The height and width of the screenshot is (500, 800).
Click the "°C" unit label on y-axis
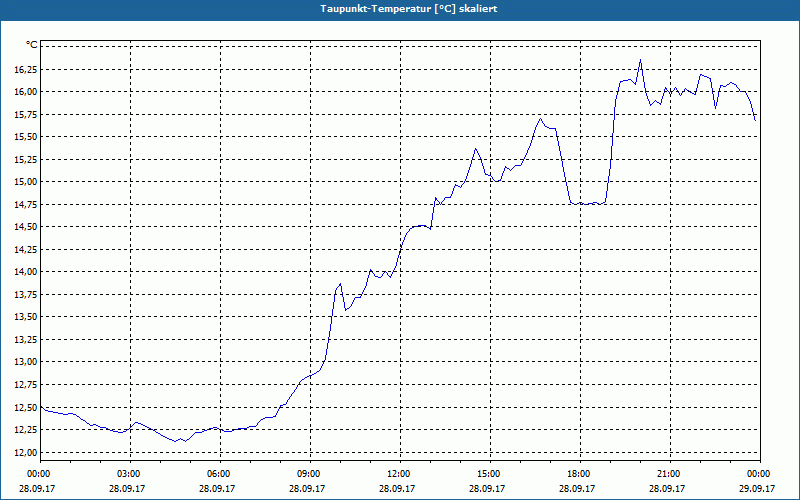32,45
